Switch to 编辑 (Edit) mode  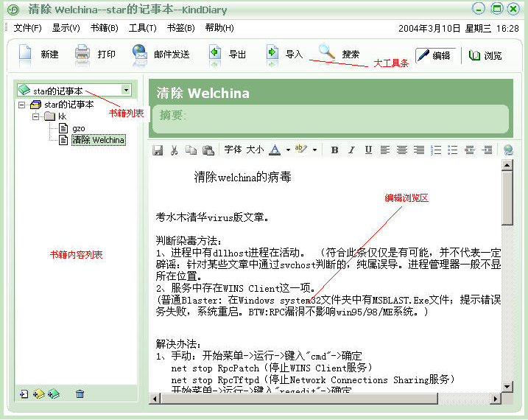click(435, 55)
